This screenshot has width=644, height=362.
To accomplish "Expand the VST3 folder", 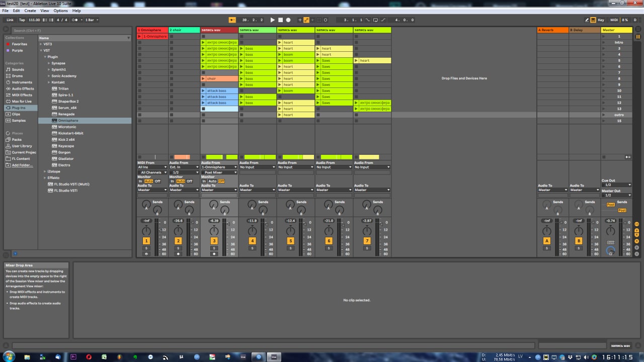I will [41, 44].
